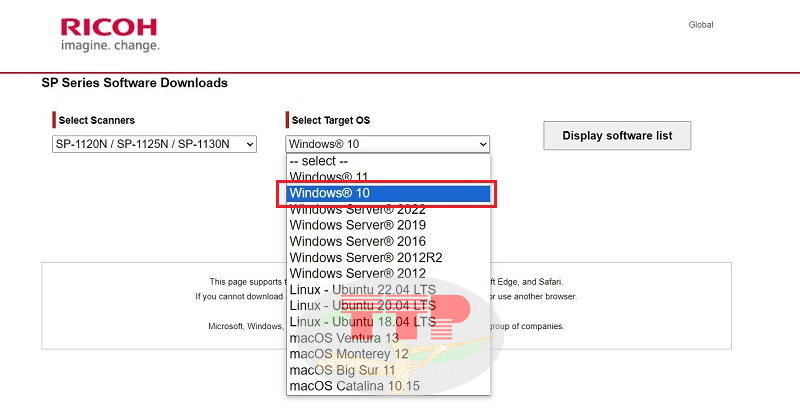This screenshot has height=418, width=800.
Task: Select Linux - Ubuntu 22.04 LTS
Action: [388, 289]
